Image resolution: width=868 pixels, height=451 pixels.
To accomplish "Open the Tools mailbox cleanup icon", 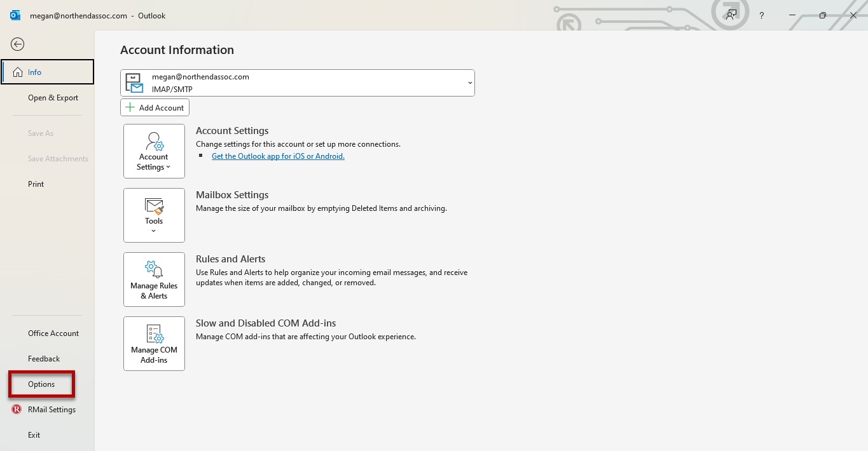I will [154, 206].
